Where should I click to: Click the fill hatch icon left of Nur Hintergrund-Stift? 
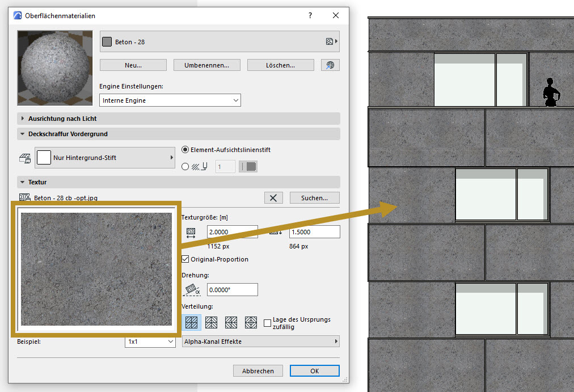point(25,158)
